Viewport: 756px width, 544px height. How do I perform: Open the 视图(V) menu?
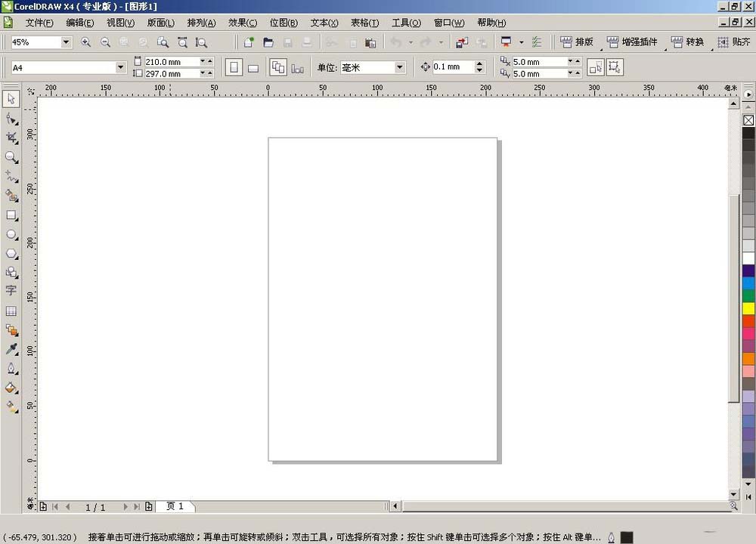120,23
